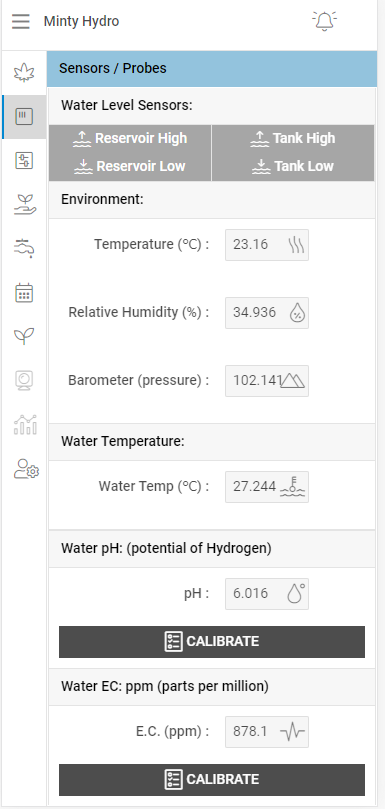Image resolution: width=385 pixels, height=809 pixels.
Task: Click the Temperature reading field
Action: 267,245
